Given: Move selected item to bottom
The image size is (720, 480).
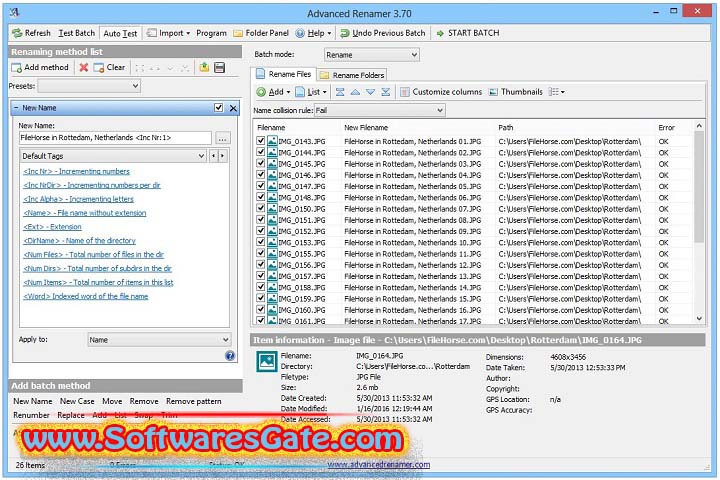Looking at the screenshot, I should [386, 92].
